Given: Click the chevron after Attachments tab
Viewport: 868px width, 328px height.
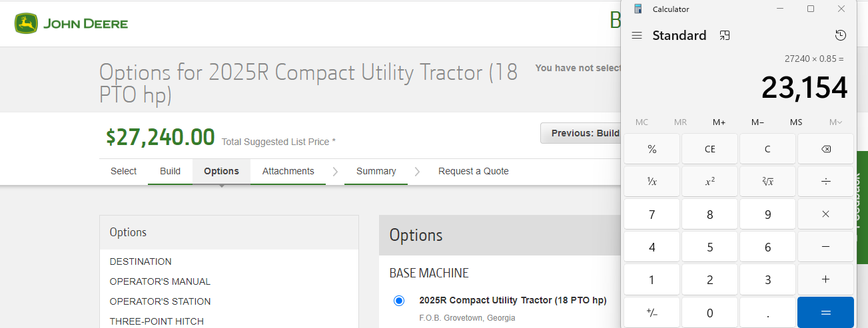Looking at the screenshot, I should [335, 172].
